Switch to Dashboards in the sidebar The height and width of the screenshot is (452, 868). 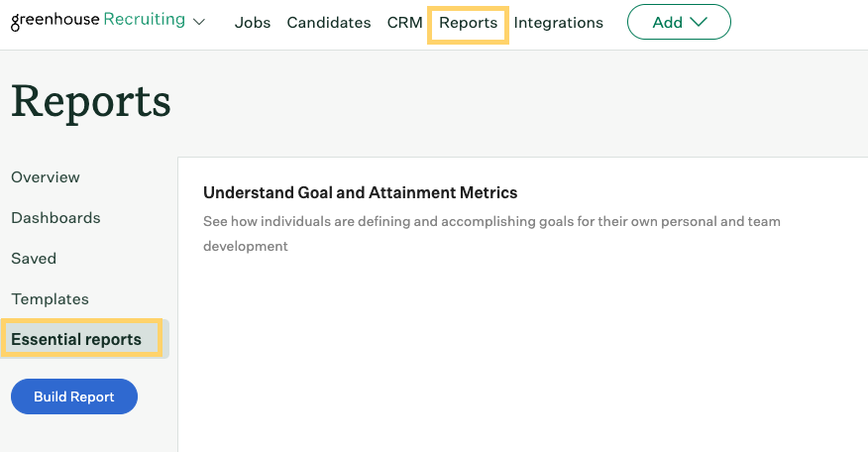click(55, 218)
